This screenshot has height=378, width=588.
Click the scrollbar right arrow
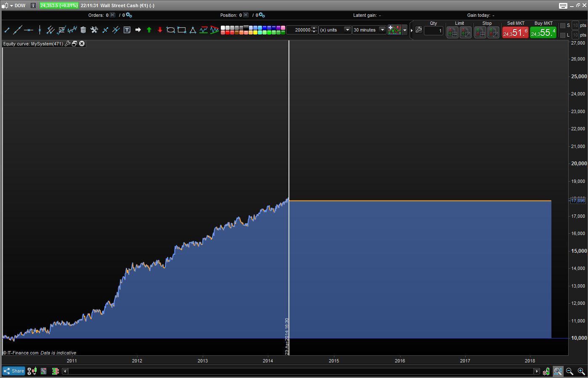point(537,371)
